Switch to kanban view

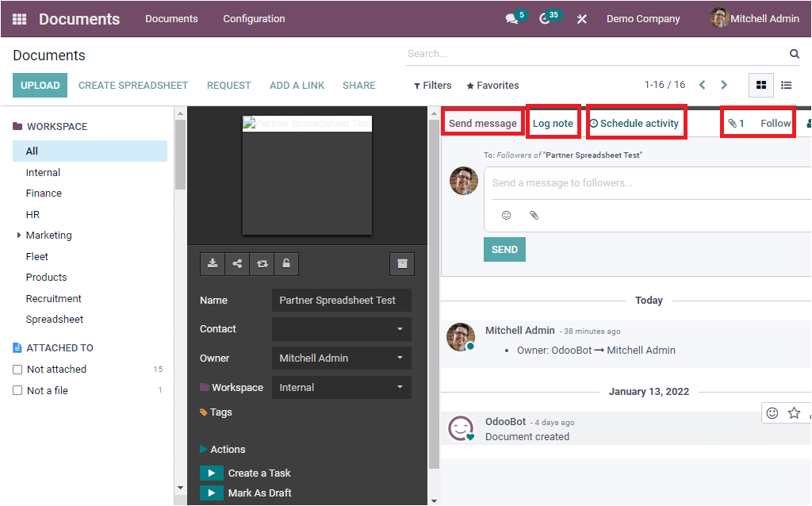click(760, 86)
